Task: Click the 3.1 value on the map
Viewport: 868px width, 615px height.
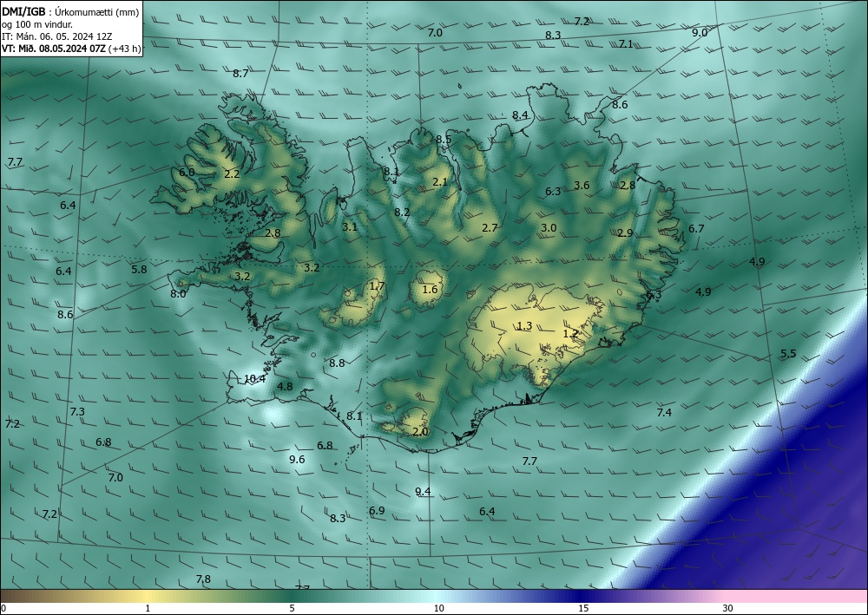Action: (350, 226)
